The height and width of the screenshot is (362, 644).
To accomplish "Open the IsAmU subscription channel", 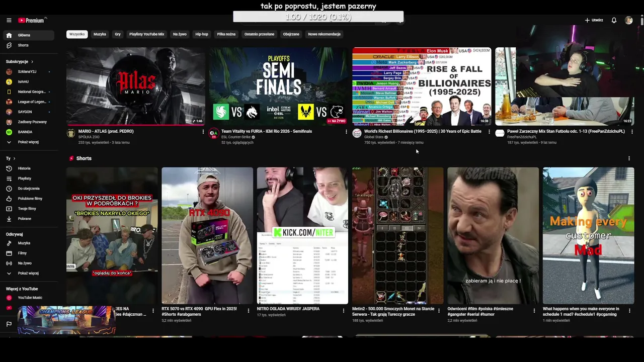I will 28,81.
